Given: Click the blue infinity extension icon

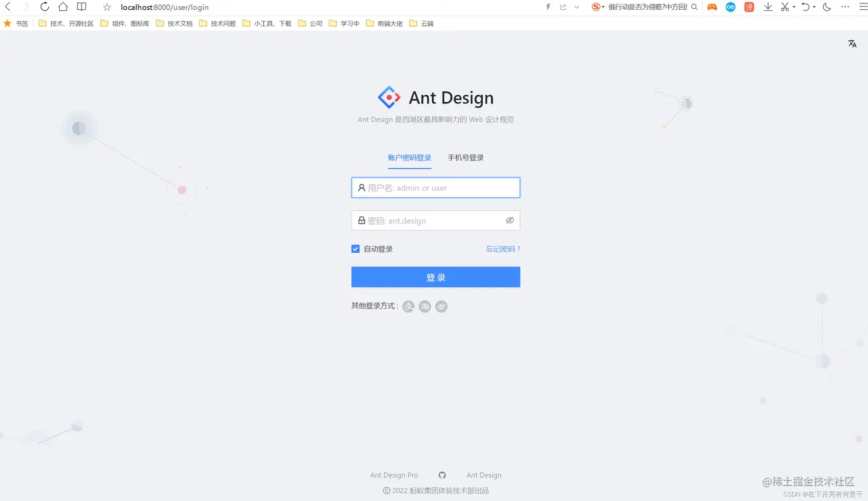Looking at the screenshot, I should coord(730,7).
